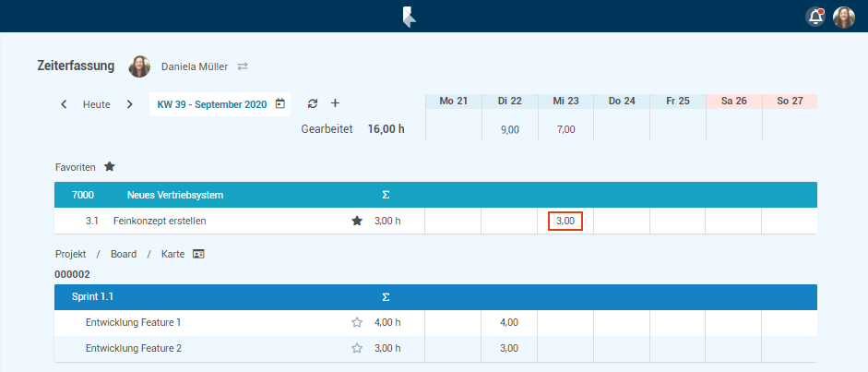Go to next week with right chevron
This screenshot has height=372, width=868.
(x=129, y=104)
